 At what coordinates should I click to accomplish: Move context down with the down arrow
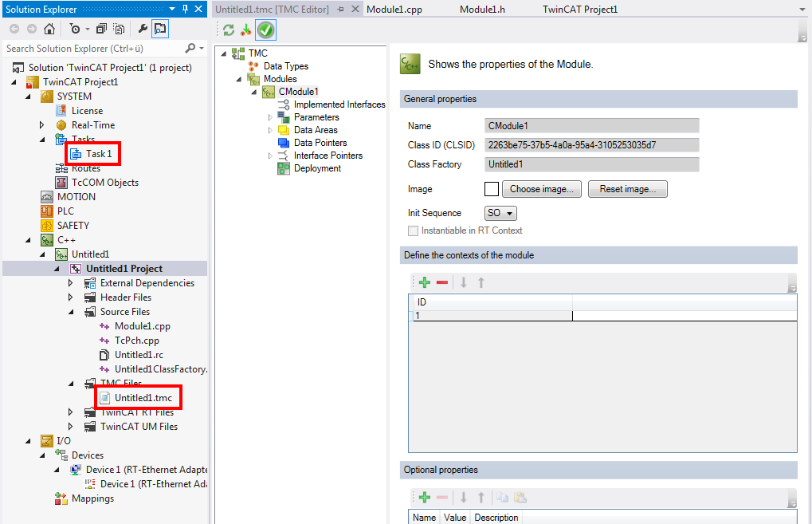tap(464, 282)
